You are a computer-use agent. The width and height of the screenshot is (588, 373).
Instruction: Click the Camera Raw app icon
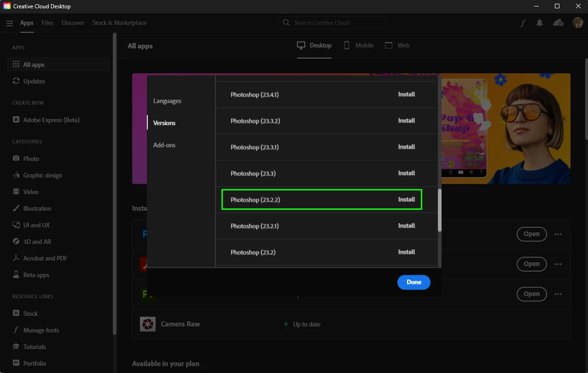(x=148, y=324)
